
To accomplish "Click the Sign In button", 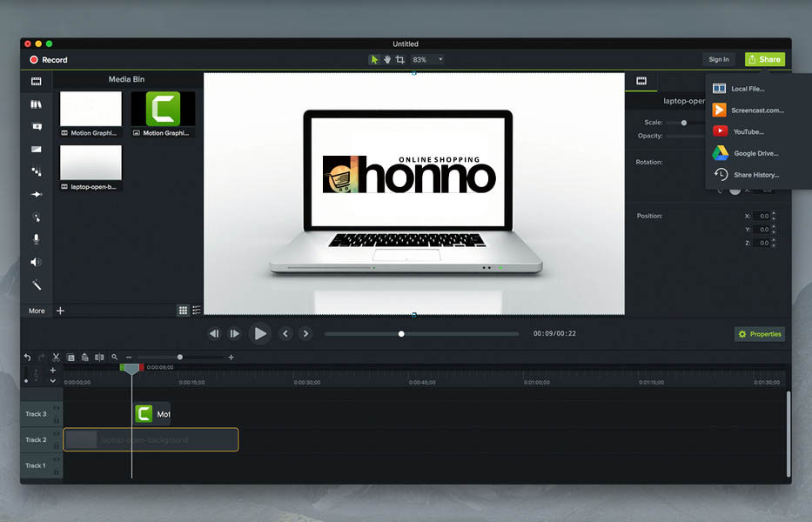I will [719, 59].
